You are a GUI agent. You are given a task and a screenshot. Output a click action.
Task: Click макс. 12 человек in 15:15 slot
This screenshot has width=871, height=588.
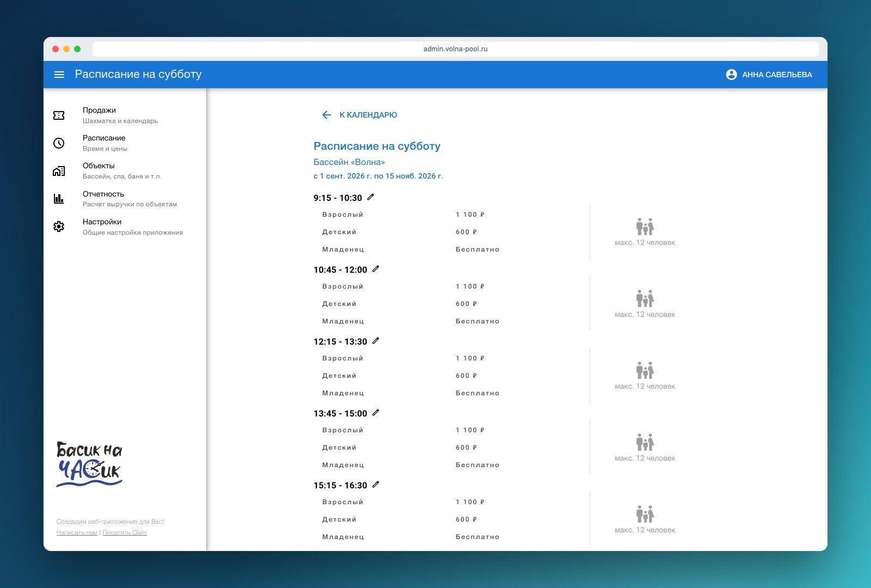tap(645, 530)
